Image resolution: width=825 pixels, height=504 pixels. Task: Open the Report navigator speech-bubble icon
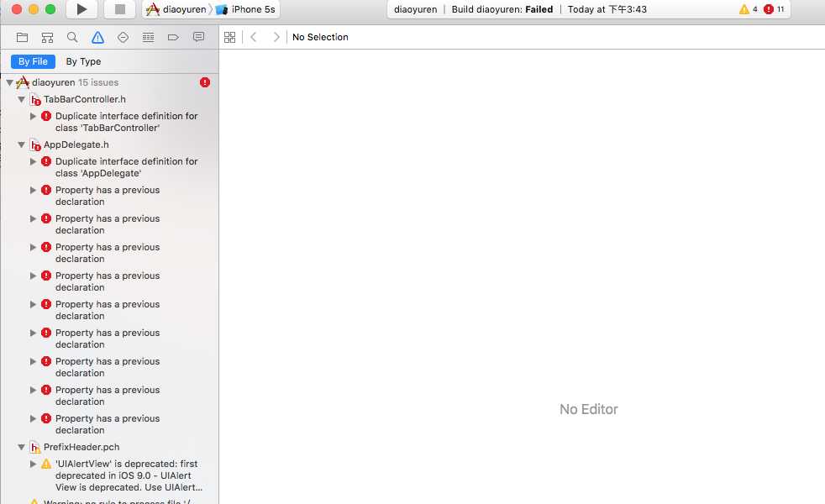click(x=198, y=37)
